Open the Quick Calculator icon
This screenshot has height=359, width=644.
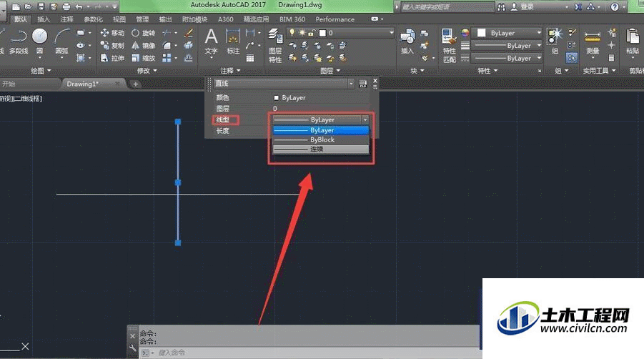[x=612, y=58]
